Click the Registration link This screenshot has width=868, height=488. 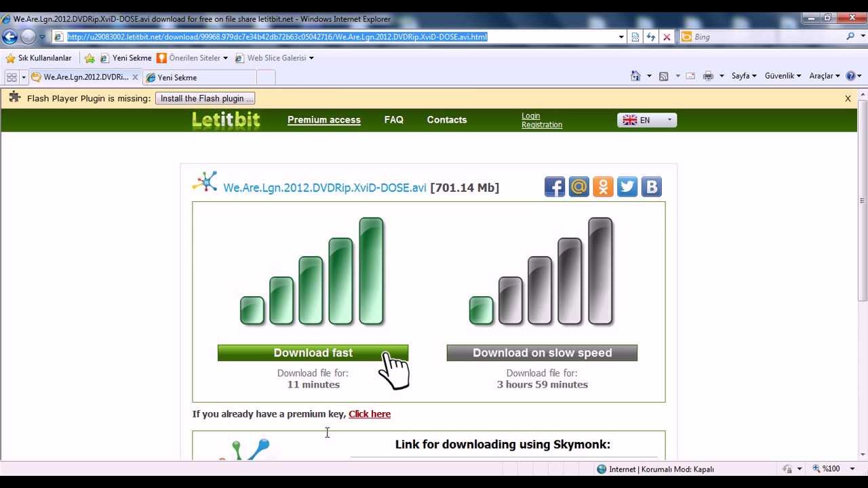coord(542,125)
